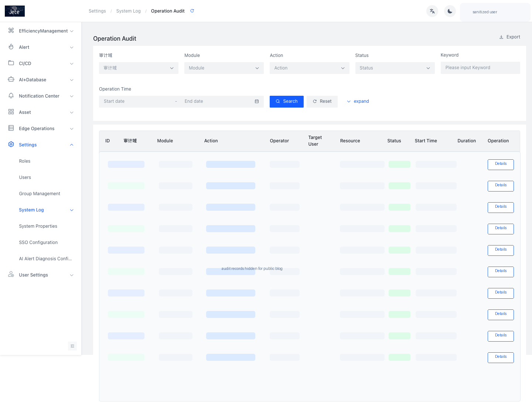Open the Roles menu item
This screenshot has width=532, height=410.
point(25,161)
